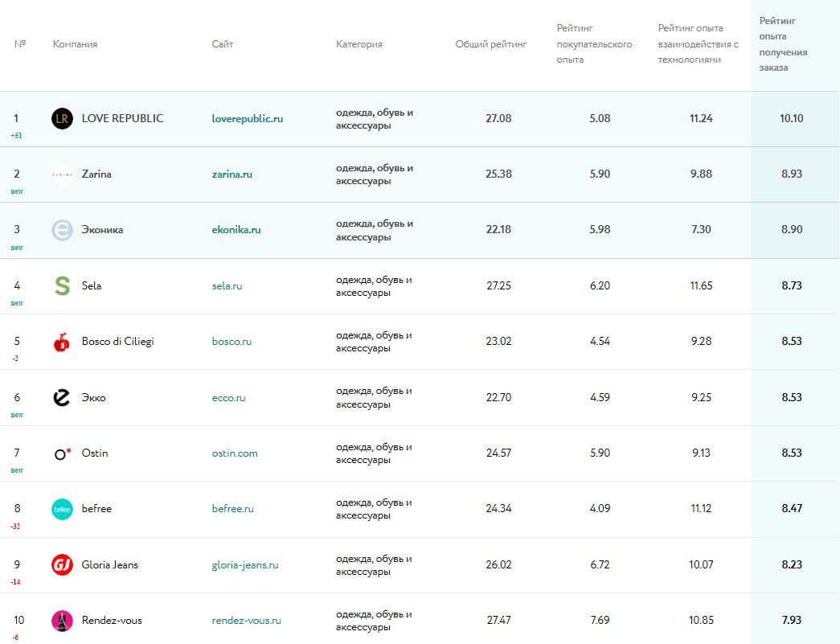Image resolution: width=840 pixels, height=644 pixels.
Task: Click technology rating 11.65 for Sela
Action: click(x=701, y=286)
